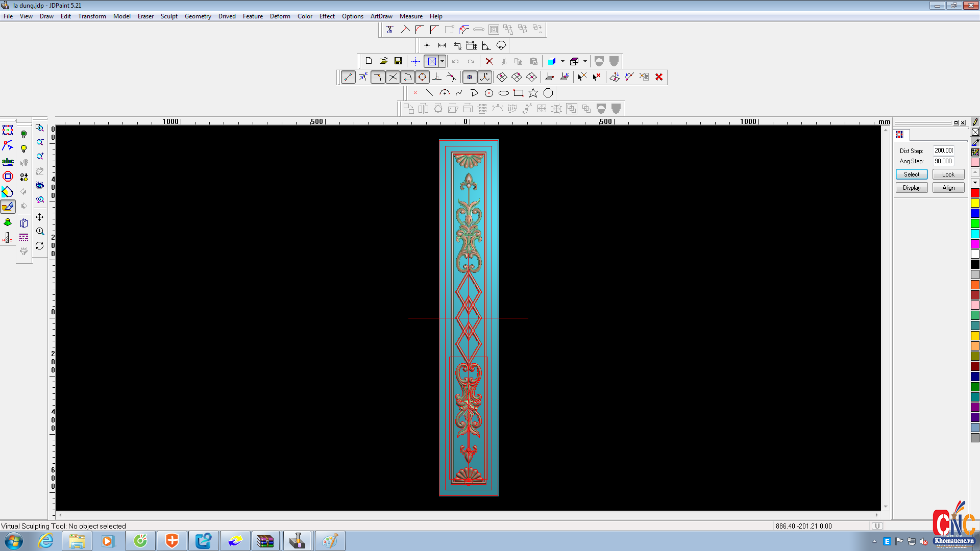Open the ArtDraw menu
The height and width of the screenshot is (551, 980).
tap(381, 16)
